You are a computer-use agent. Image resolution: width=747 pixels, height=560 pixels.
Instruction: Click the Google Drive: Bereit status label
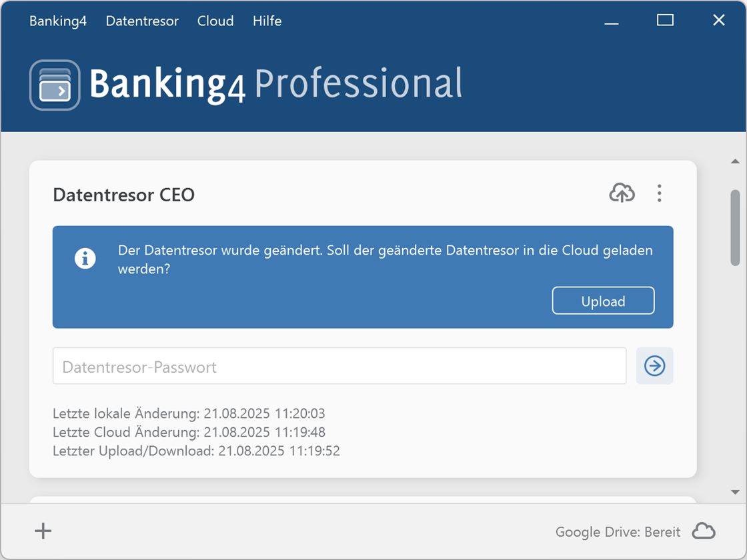pyautogui.click(x=618, y=531)
